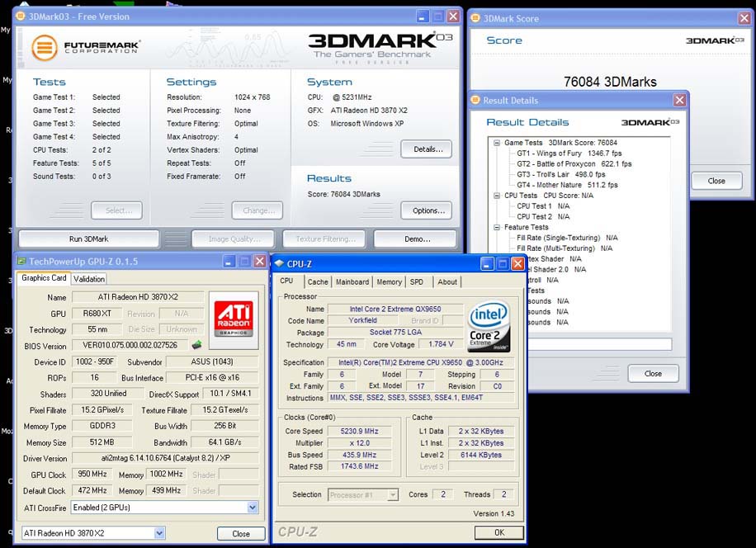Select CPU Test 1 tree row
The height and width of the screenshot is (548, 756).
[x=543, y=206]
